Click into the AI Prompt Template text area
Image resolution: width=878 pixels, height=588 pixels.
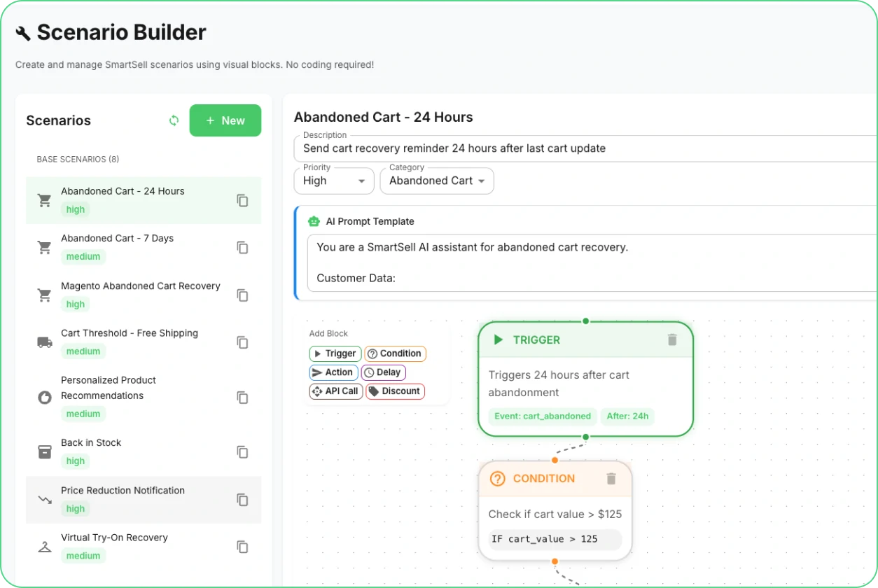click(x=592, y=263)
